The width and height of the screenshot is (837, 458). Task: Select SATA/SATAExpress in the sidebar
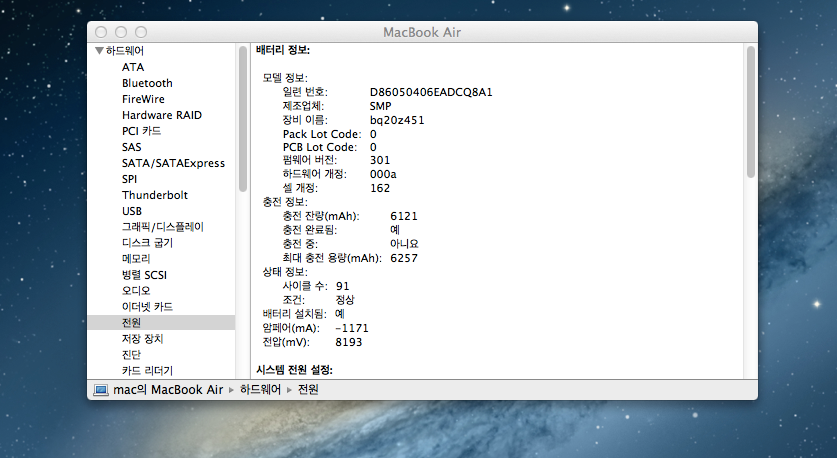(x=173, y=163)
